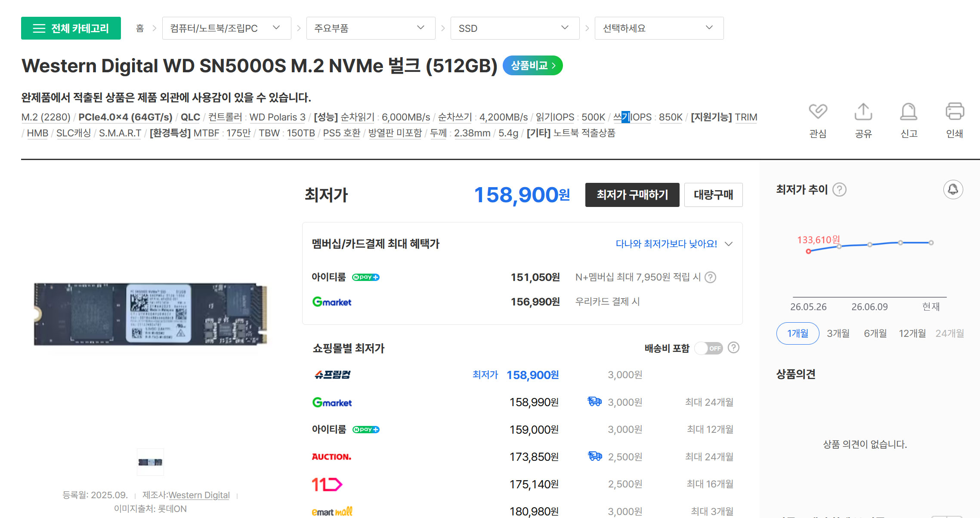This screenshot has height=518, width=980.
Task: Click help icon next to 배송비 포함 toggle
Action: click(x=733, y=348)
